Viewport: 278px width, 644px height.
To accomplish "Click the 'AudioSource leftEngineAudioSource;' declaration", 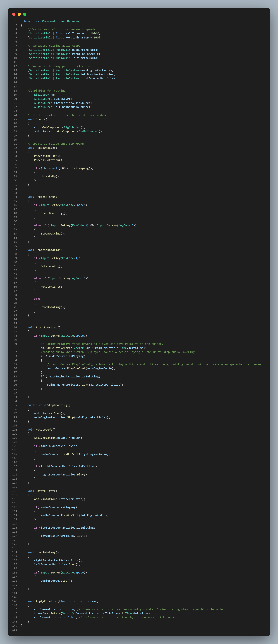I will point(62,107).
